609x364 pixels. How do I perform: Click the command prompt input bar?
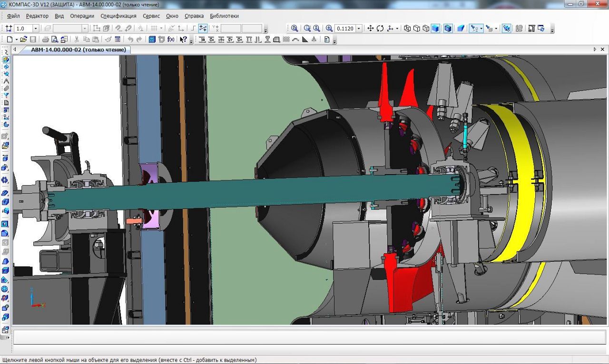pyautogui.click(x=309, y=337)
